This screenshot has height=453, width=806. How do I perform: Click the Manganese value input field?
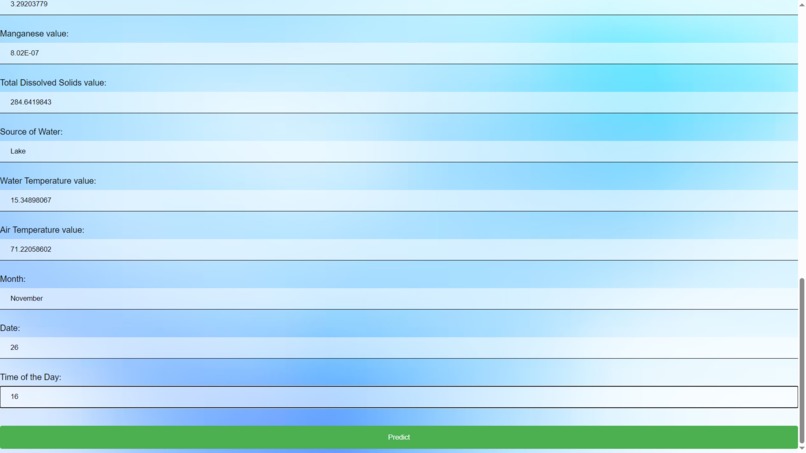[x=399, y=53]
